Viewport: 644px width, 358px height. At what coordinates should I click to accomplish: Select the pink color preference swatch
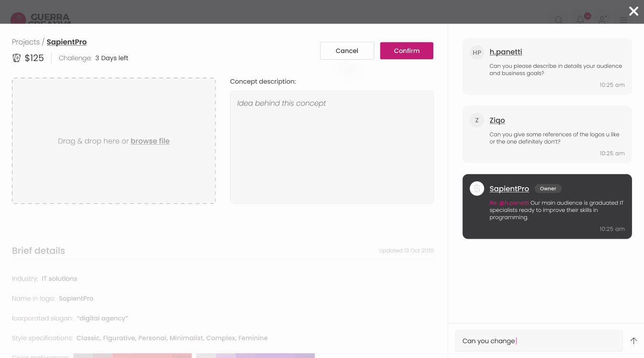click(132, 356)
